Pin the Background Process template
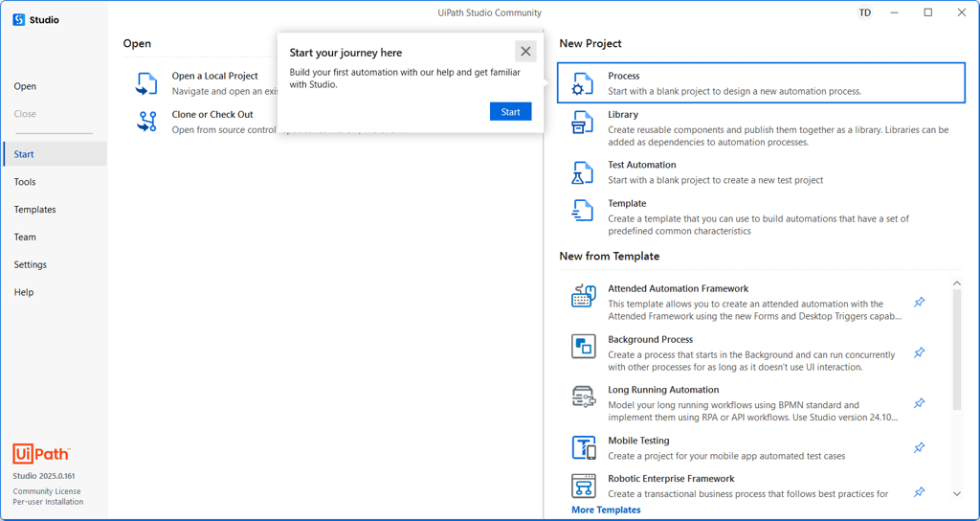The width and height of the screenshot is (980, 521). point(919,353)
